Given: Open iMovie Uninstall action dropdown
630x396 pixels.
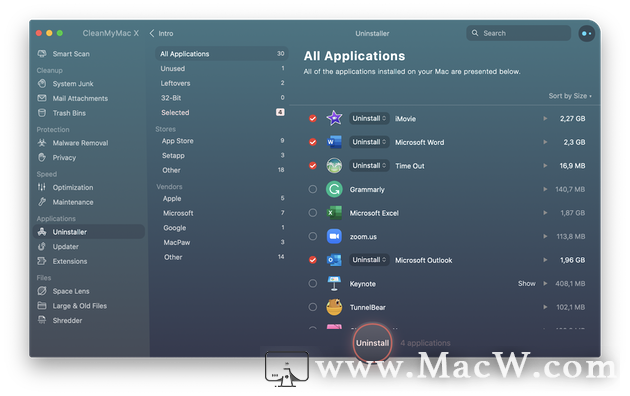Looking at the screenshot, I should [369, 118].
